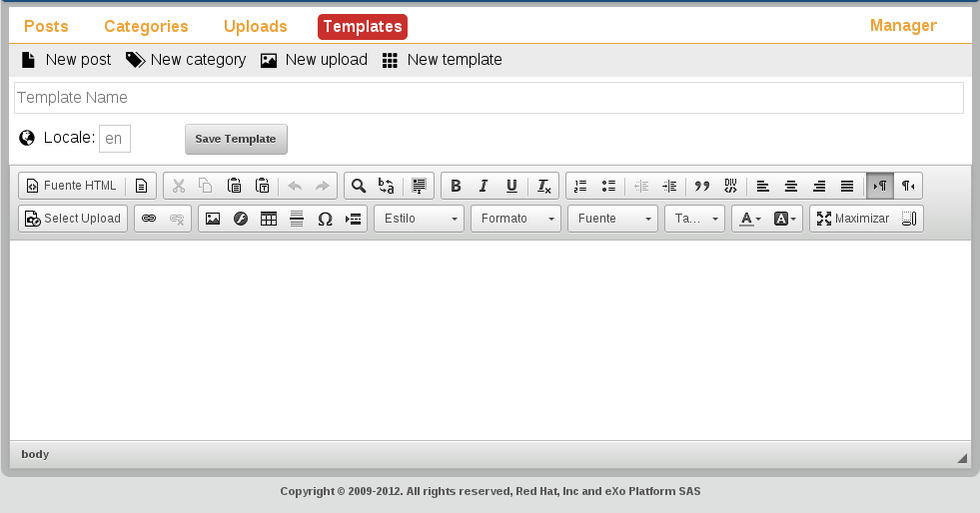Click the Paste as plain text icon
The image size is (980, 513).
coord(262,186)
